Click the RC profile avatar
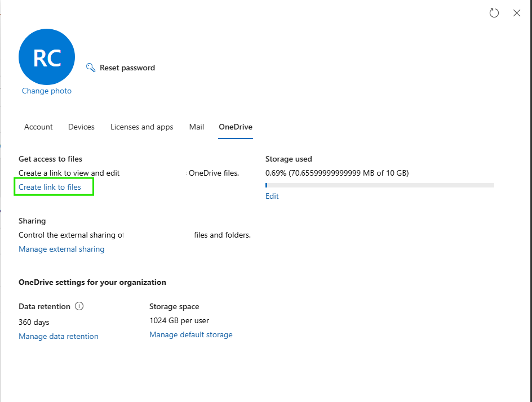This screenshot has width=532, height=402. (47, 57)
